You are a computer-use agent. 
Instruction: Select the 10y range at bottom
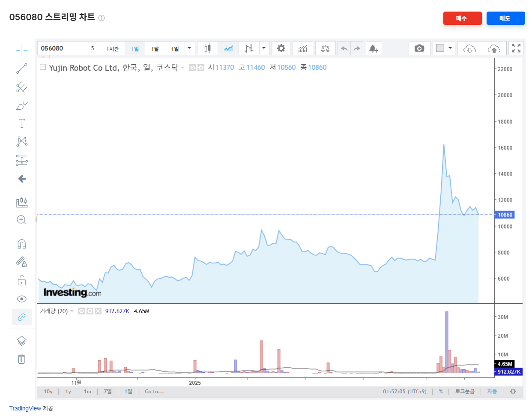pyautogui.click(x=48, y=391)
